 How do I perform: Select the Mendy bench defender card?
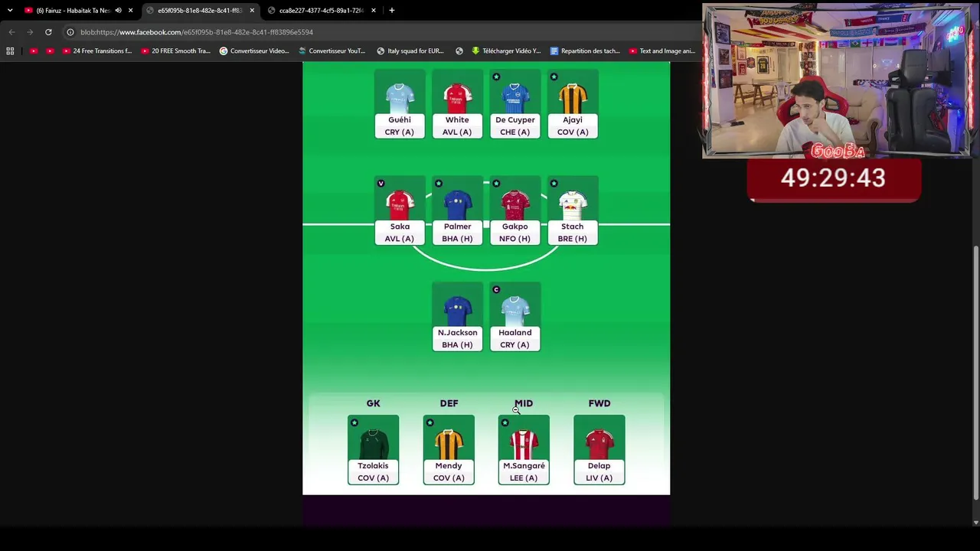pos(449,450)
